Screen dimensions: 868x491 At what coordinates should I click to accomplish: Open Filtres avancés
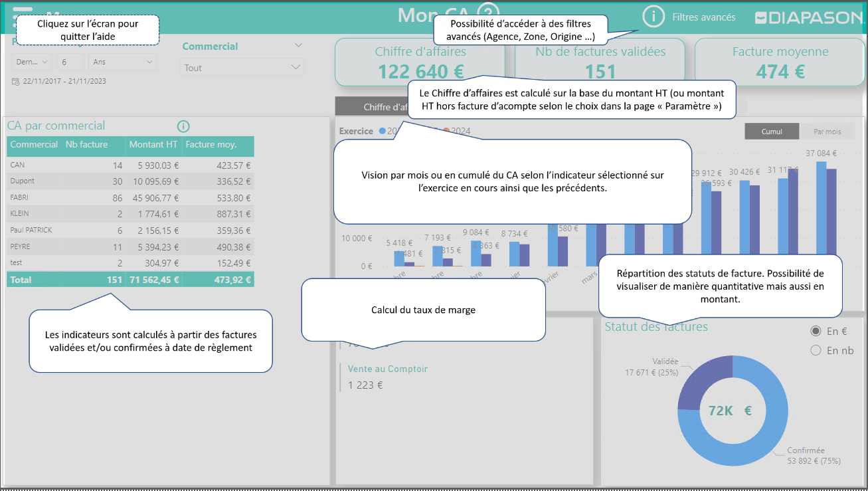[703, 17]
